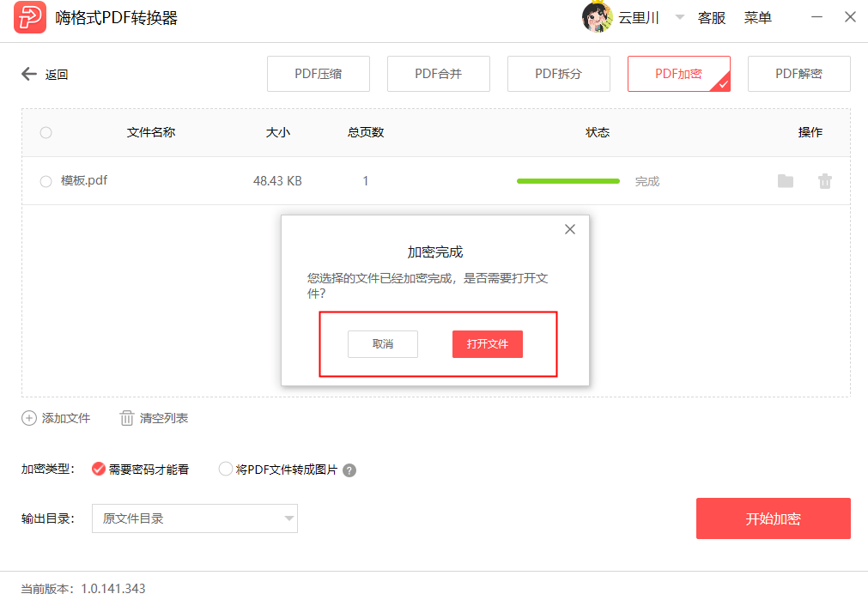Click the 嗨格式PDF转换器 app logo icon
This screenshot has height=600, width=868.
(28, 17)
